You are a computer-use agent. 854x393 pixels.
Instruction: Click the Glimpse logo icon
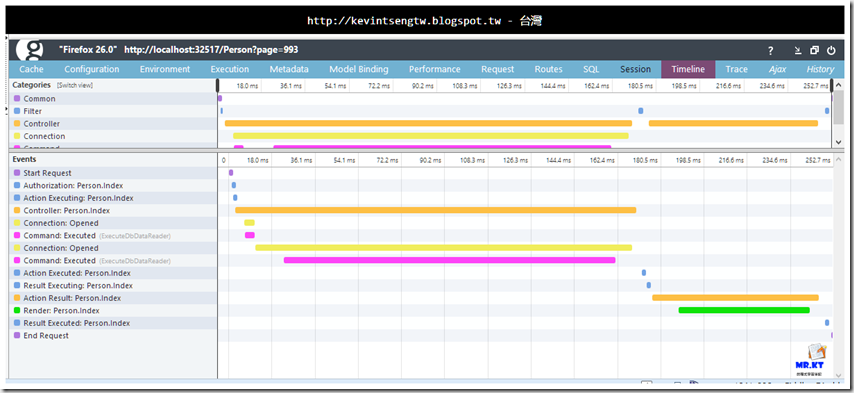pos(30,50)
